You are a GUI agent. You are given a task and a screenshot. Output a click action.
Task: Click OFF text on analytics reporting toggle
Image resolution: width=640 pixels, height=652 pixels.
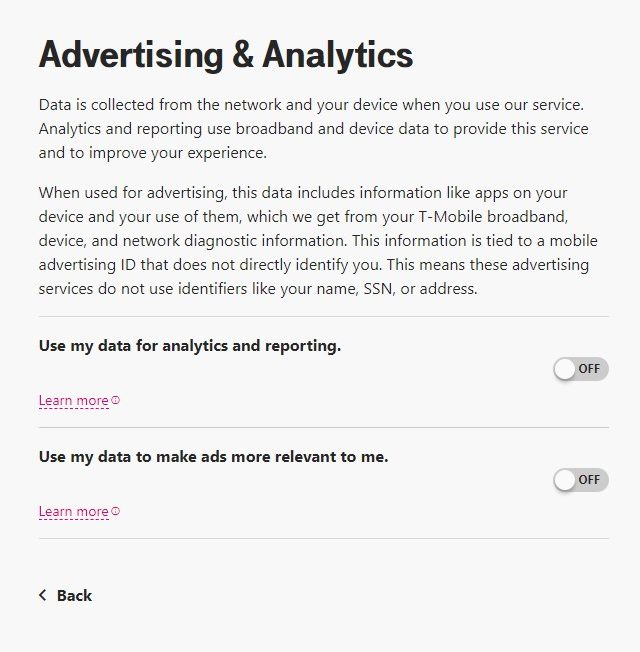(x=589, y=369)
